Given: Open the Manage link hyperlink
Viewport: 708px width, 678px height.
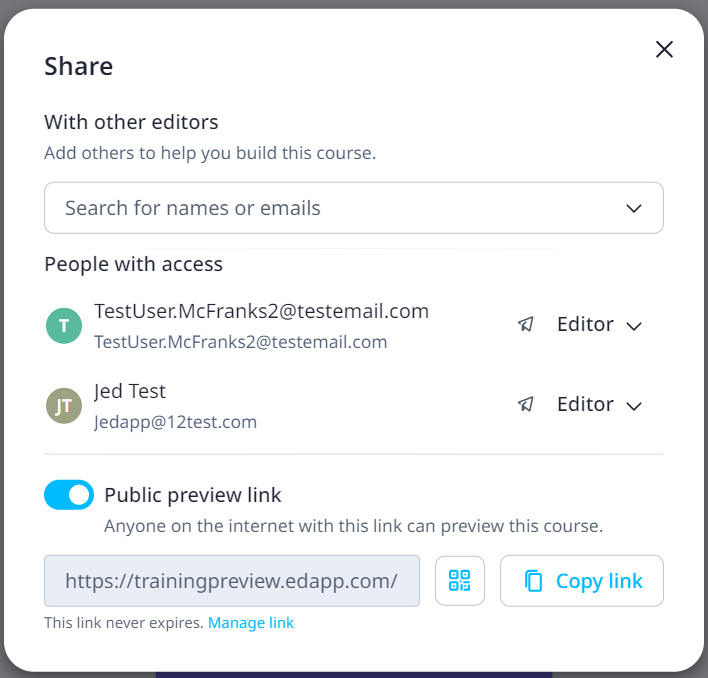Looking at the screenshot, I should point(251,623).
